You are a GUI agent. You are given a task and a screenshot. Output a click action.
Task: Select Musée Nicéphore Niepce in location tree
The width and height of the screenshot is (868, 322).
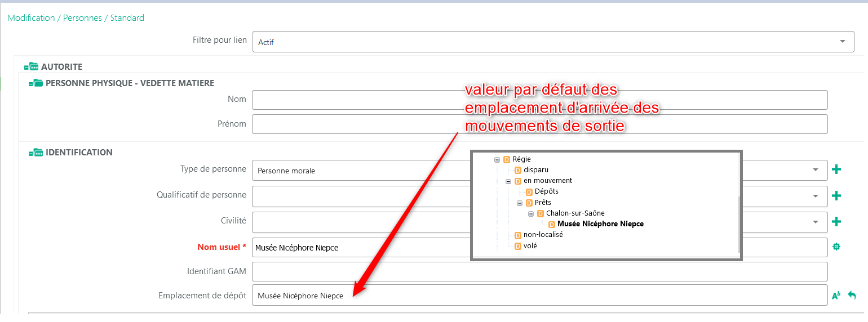pyautogui.click(x=600, y=224)
